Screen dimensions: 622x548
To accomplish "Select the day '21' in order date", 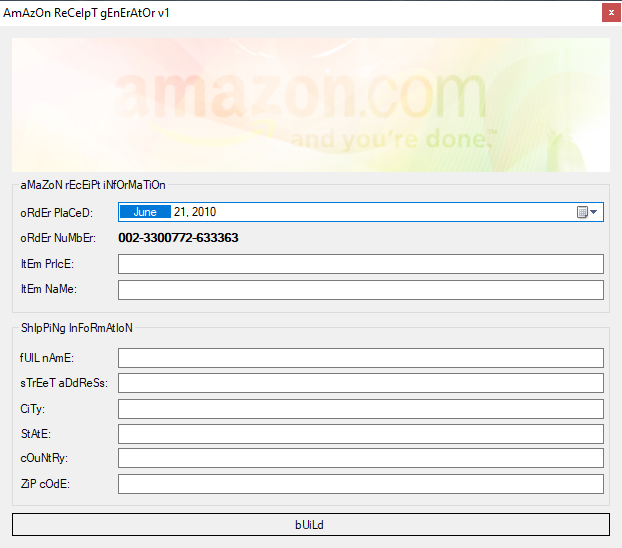I will (180, 212).
